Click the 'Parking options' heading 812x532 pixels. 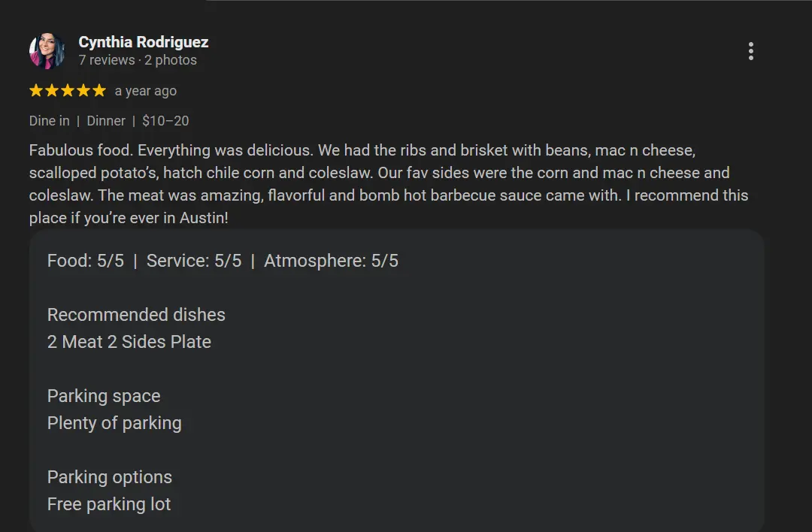click(x=110, y=477)
